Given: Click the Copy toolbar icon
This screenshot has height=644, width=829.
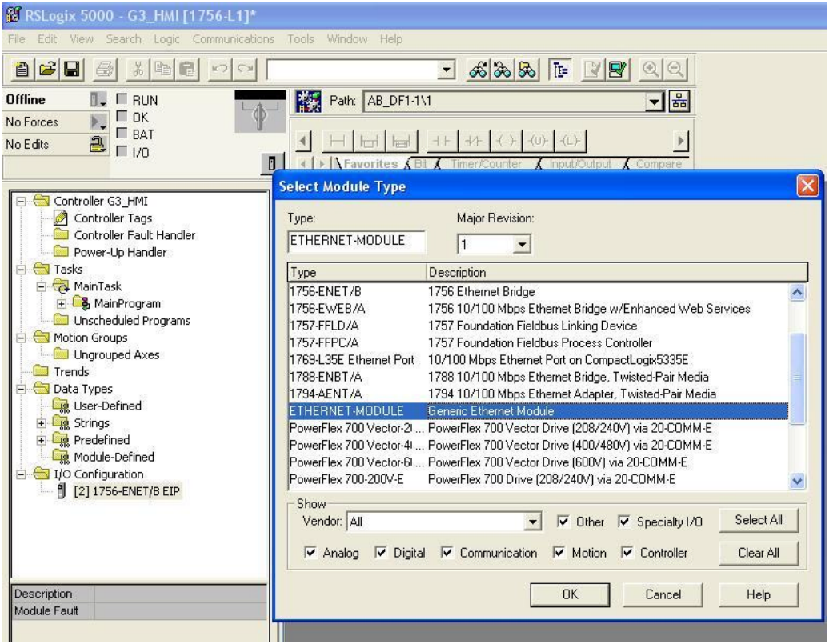Looking at the screenshot, I should pyautogui.click(x=162, y=70).
